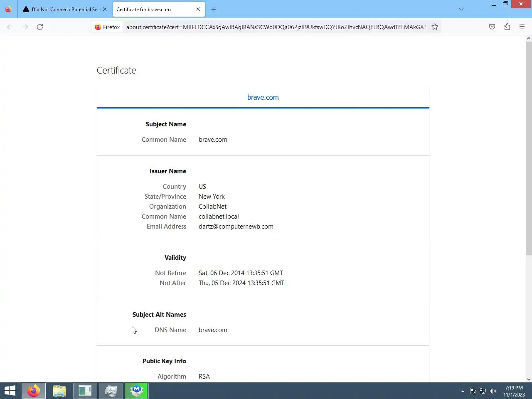The image size is (532, 399).
Task: Click the Algorithm value RSA
Action: [x=204, y=377]
